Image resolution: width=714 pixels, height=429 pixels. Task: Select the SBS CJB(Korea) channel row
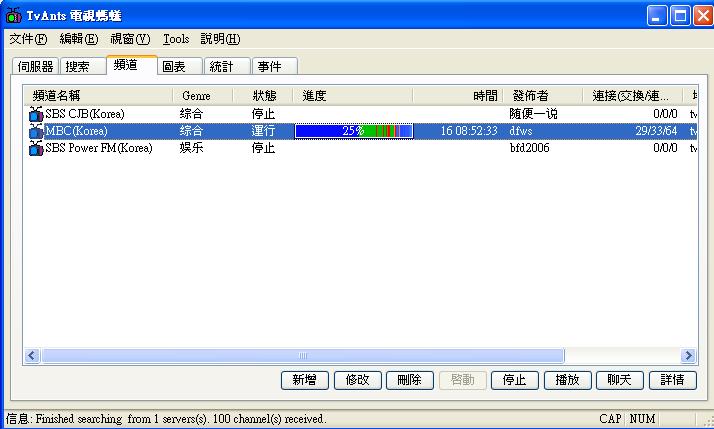click(361, 113)
